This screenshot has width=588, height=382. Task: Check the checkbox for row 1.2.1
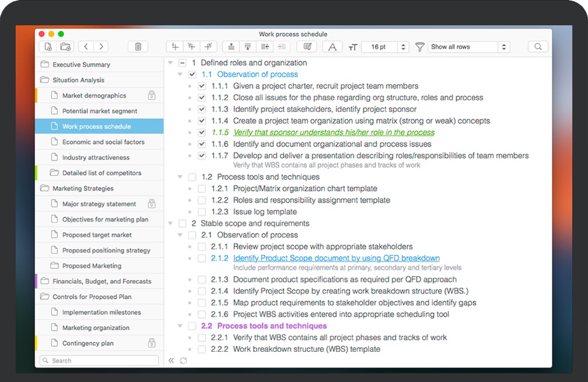pos(201,188)
